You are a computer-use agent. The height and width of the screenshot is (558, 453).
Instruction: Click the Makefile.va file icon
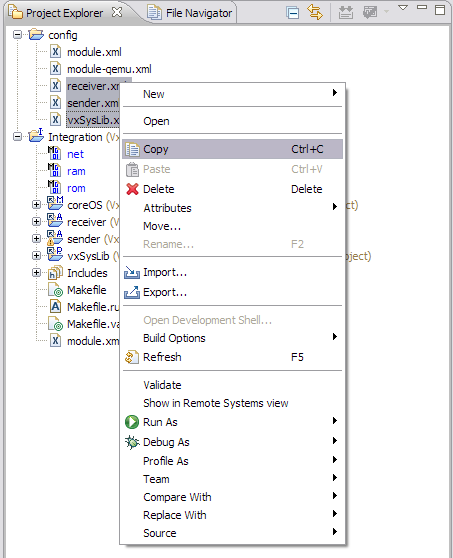[x=56, y=324]
